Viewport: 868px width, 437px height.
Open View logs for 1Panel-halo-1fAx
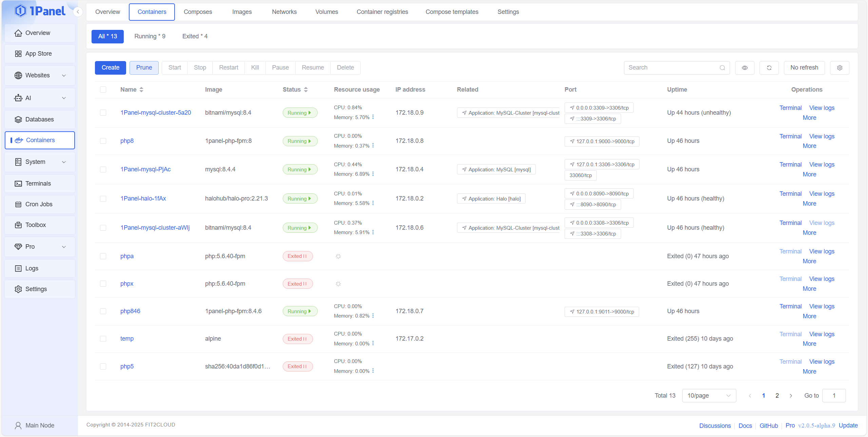[x=822, y=194]
